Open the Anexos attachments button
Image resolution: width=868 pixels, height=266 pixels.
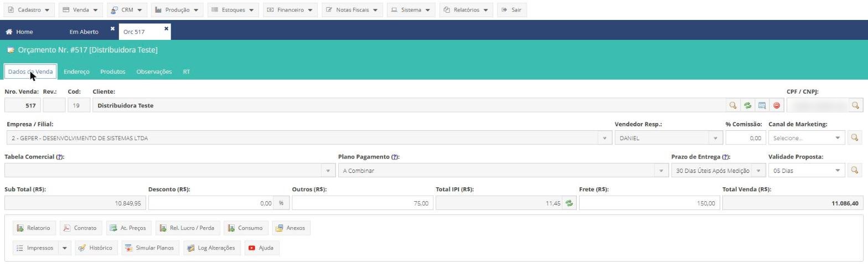(291, 228)
